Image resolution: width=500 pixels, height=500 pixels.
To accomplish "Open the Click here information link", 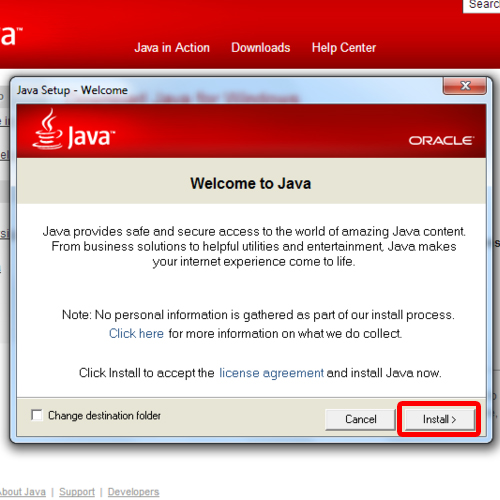I will [136, 333].
